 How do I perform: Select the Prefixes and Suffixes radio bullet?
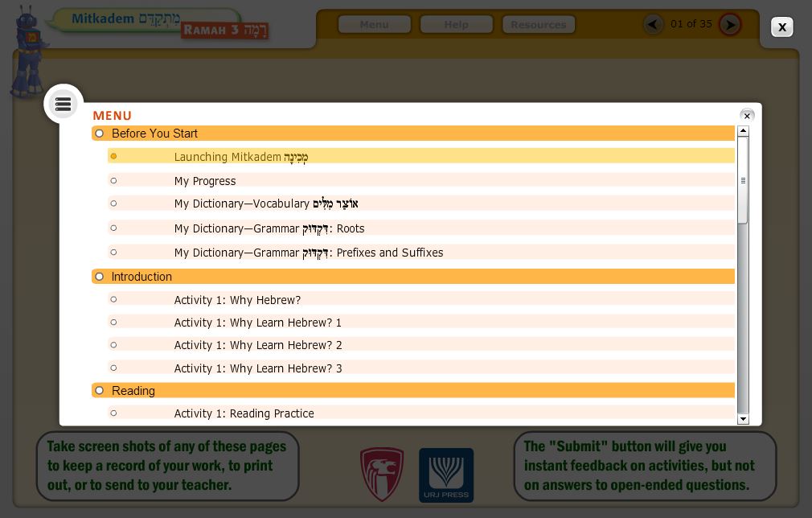[113, 253]
